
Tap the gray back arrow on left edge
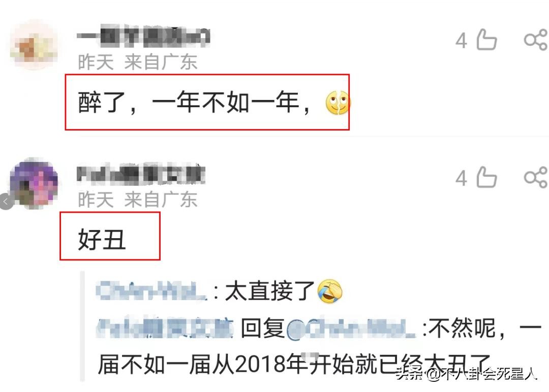coord(6,202)
